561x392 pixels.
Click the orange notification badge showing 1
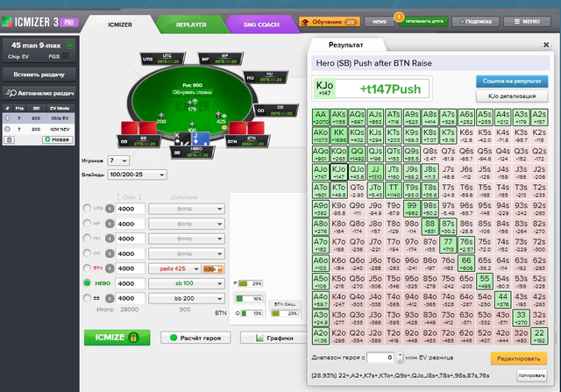[x=399, y=17]
